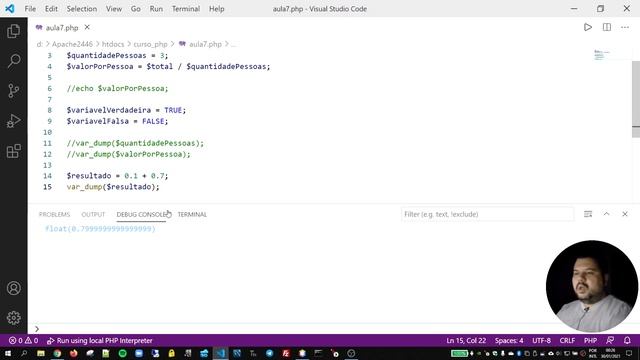Open the Terminal menu
Screen dimensions: 640x360
186,9
